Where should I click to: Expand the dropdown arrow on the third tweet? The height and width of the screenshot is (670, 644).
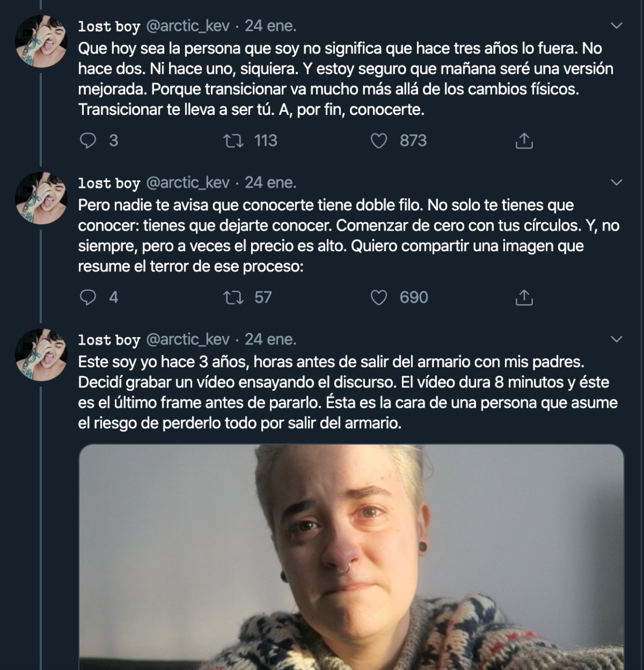click(616, 338)
